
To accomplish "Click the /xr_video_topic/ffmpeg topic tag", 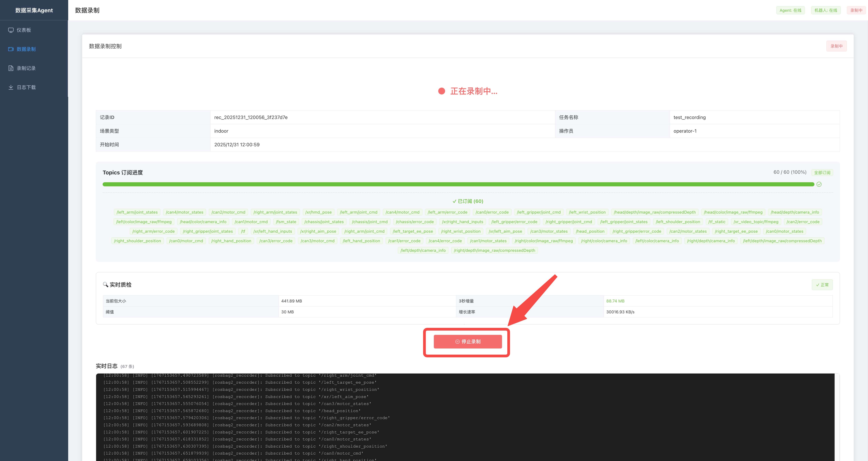I will coord(756,222).
